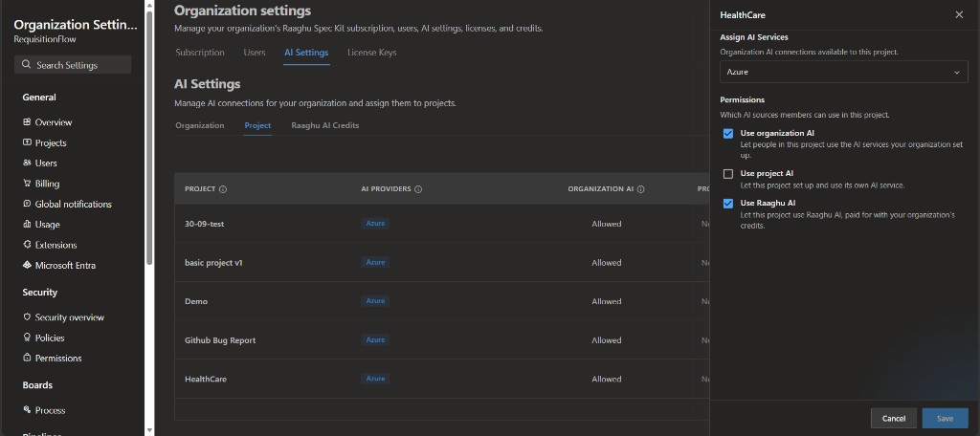This screenshot has height=436, width=980.
Task: Click the Usage chart icon
Action: (27, 225)
